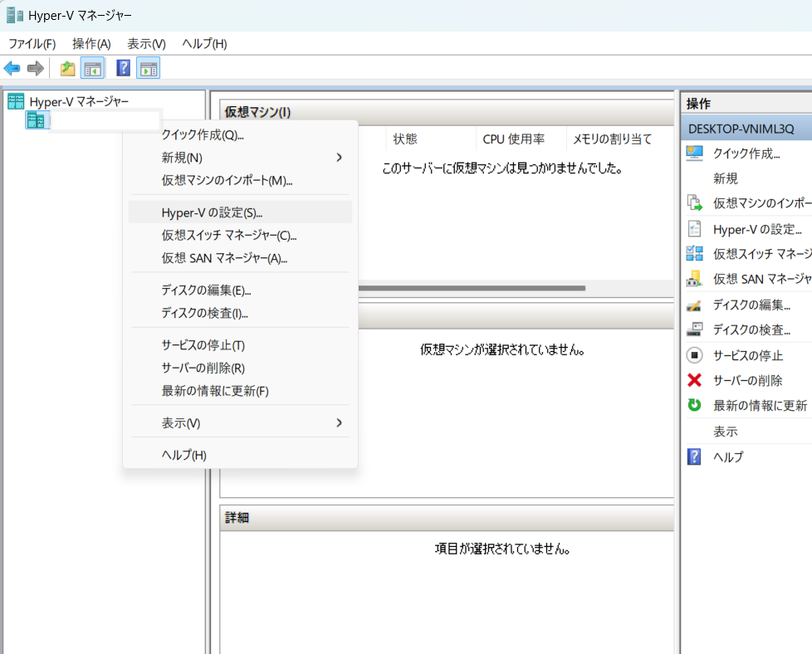The image size is (812, 654).
Task: Expand the 表示(V) submenu arrow in context menu
Action: (339, 423)
